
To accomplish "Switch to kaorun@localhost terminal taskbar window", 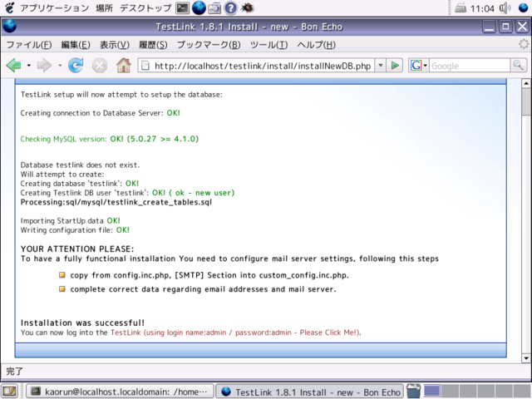I will click(x=120, y=392).
